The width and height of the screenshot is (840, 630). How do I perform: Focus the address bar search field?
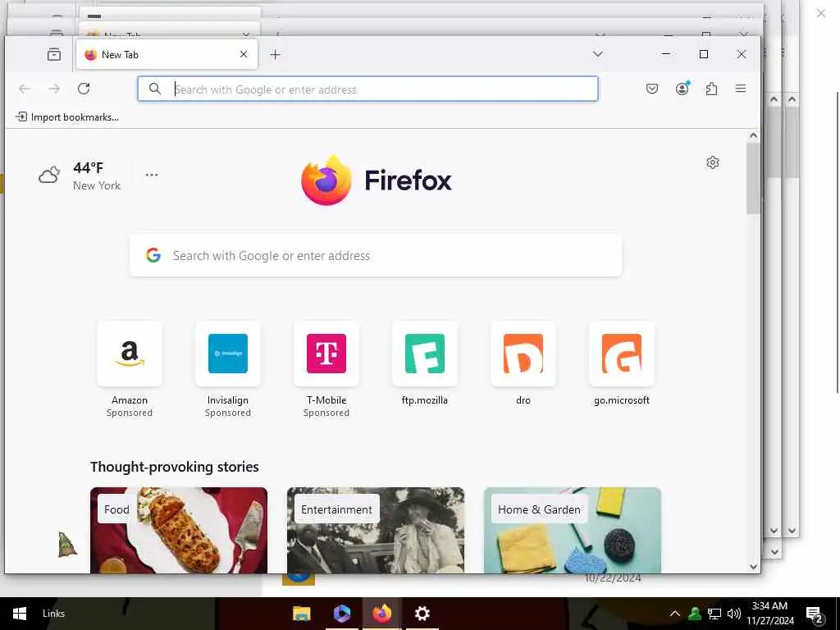[367, 89]
